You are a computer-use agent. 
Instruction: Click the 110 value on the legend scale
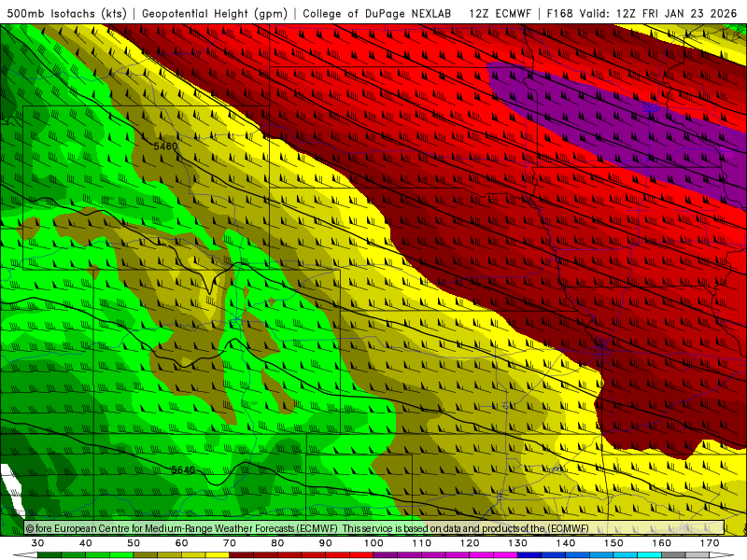(x=422, y=543)
